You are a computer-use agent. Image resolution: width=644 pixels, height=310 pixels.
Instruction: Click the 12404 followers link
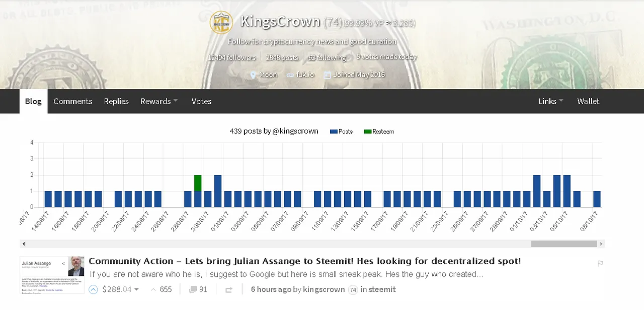tap(232, 57)
